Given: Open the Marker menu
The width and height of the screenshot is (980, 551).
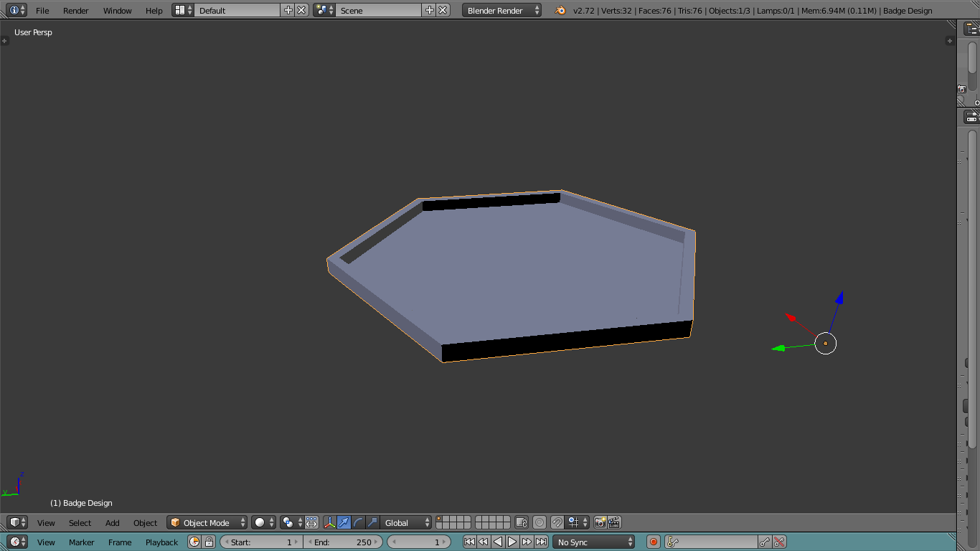Looking at the screenshot, I should click(x=82, y=542).
